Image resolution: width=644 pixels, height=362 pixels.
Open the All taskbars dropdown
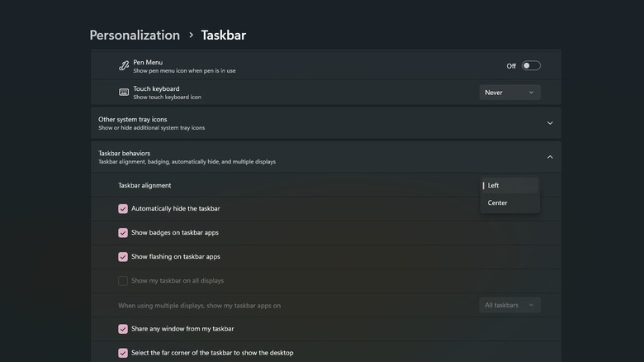[509, 305]
